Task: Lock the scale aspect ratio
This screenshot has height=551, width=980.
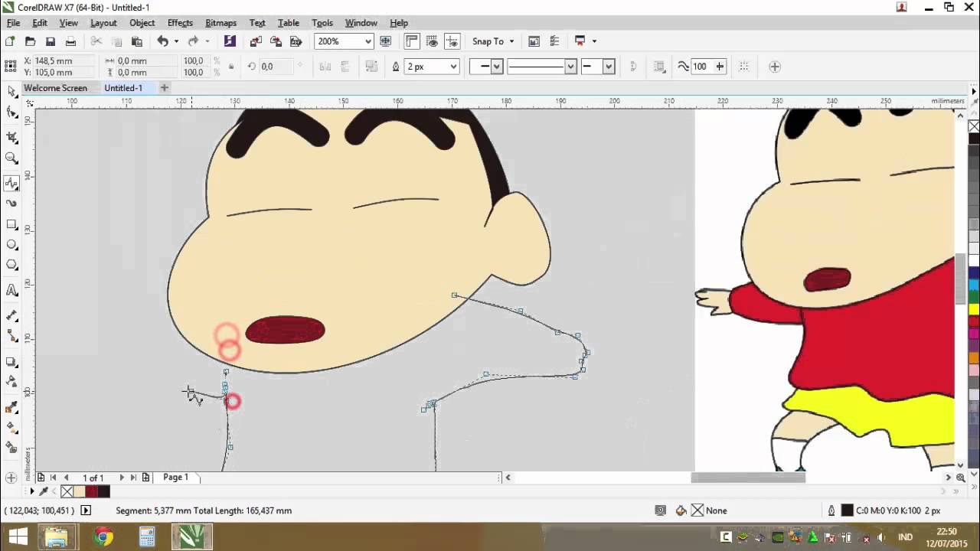Action: click(230, 67)
